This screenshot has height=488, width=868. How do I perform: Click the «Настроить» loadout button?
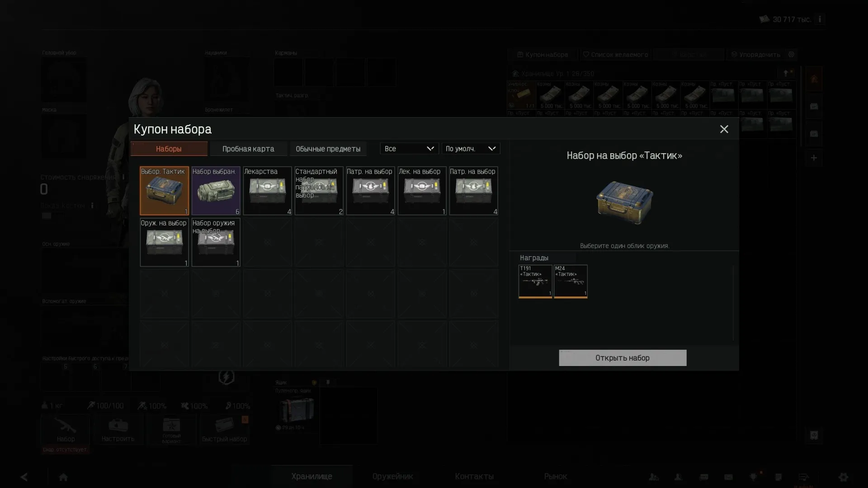[118, 430]
